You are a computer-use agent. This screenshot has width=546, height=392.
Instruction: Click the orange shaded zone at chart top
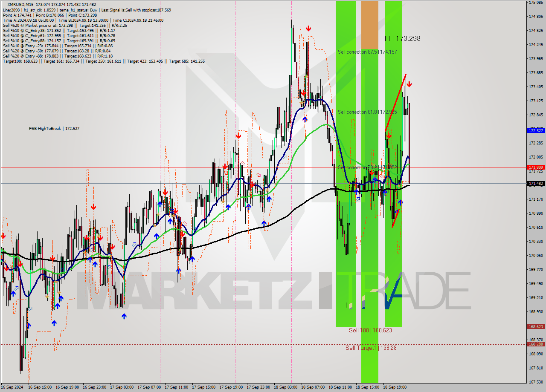(370, 25)
